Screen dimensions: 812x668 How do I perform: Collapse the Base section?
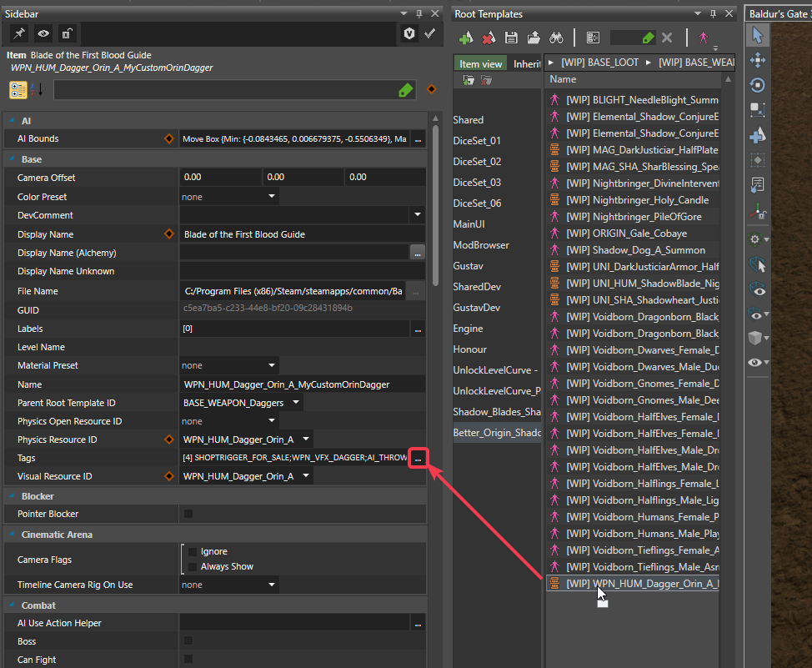pyautogui.click(x=12, y=159)
